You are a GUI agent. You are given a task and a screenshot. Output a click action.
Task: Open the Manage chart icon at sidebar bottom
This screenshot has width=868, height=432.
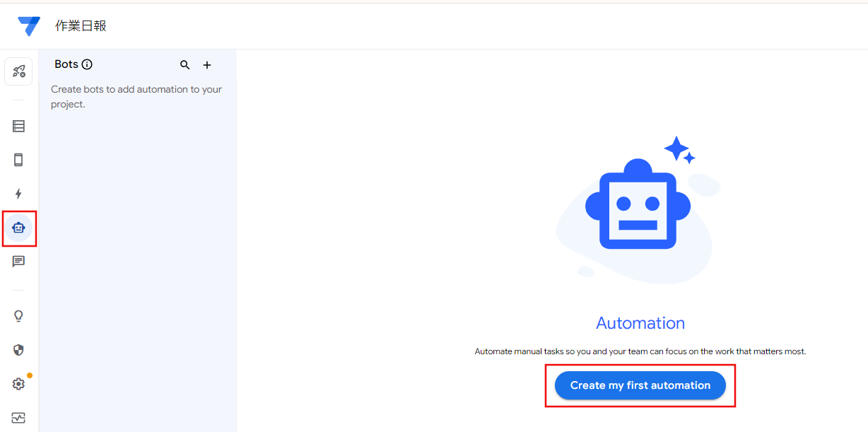(18, 418)
